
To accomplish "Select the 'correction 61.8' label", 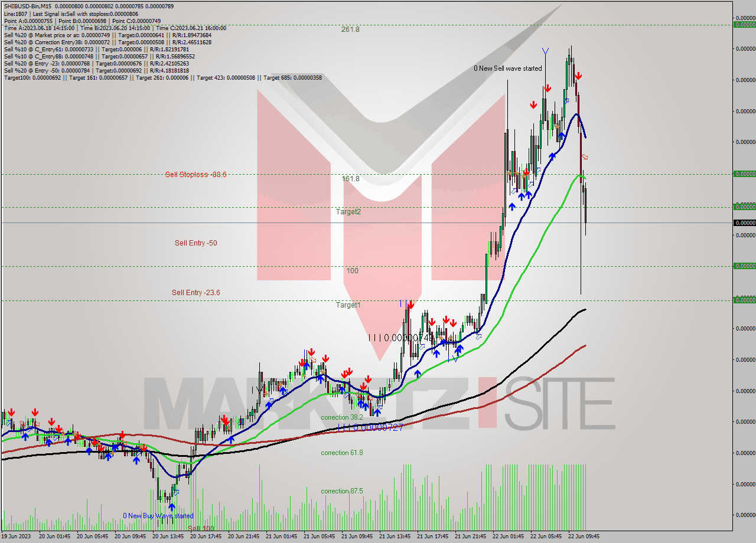I will (x=342, y=453).
